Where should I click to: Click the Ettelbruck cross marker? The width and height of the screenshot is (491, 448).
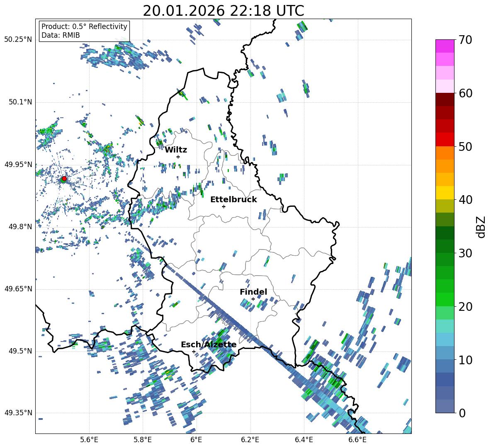[224, 206]
